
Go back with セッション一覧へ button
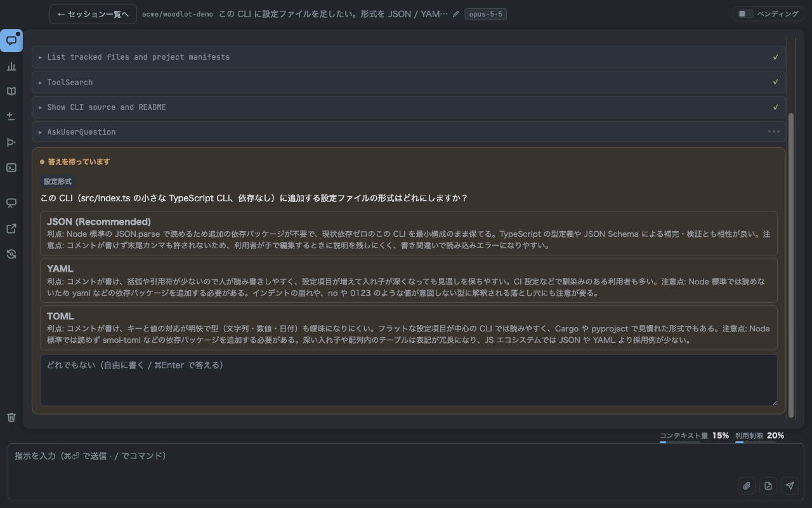pyautogui.click(x=93, y=14)
